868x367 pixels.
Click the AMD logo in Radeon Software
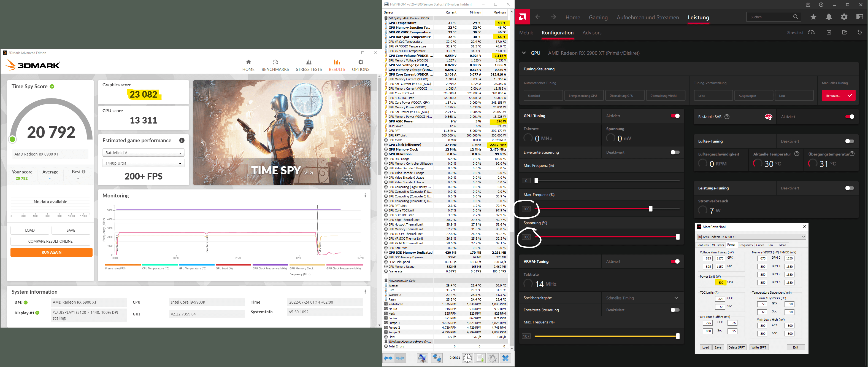[x=522, y=17]
